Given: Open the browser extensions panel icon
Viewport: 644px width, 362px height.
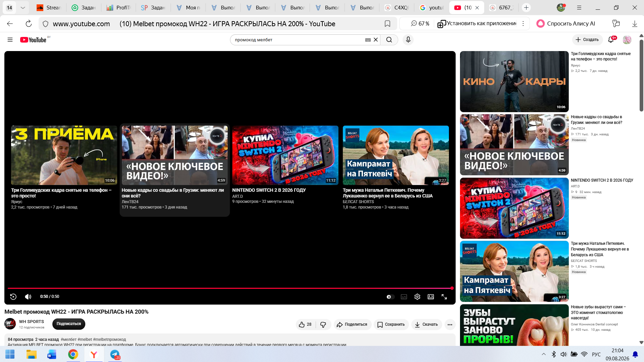Looking at the screenshot, I should click(x=616, y=24).
